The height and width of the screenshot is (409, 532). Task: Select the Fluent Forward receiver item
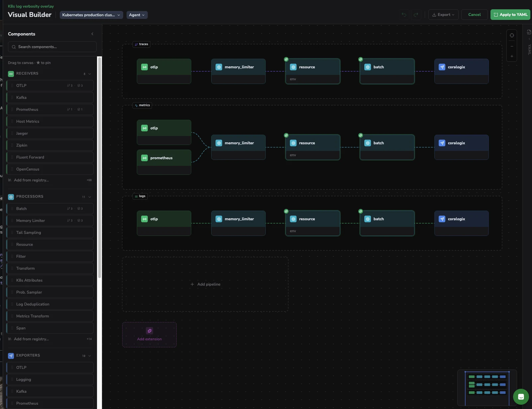pos(50,157)
